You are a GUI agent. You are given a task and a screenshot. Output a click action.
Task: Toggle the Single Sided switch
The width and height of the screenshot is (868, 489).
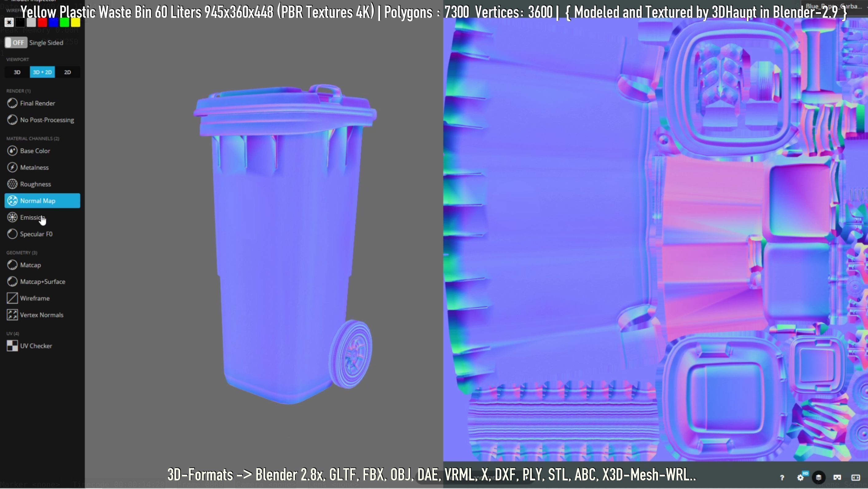point(16,43)
